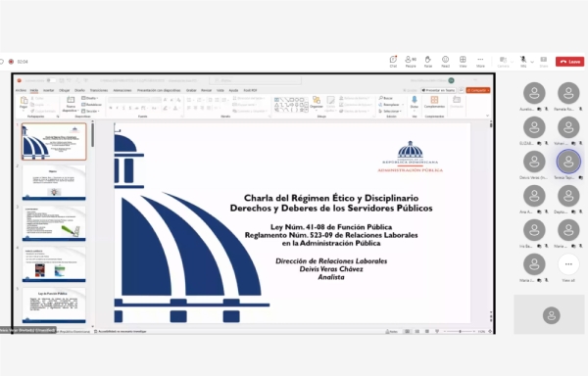The height and width of the screenshot is (376, 588).
Task: Toggle the Camera on or off
Action: (503, 62)
